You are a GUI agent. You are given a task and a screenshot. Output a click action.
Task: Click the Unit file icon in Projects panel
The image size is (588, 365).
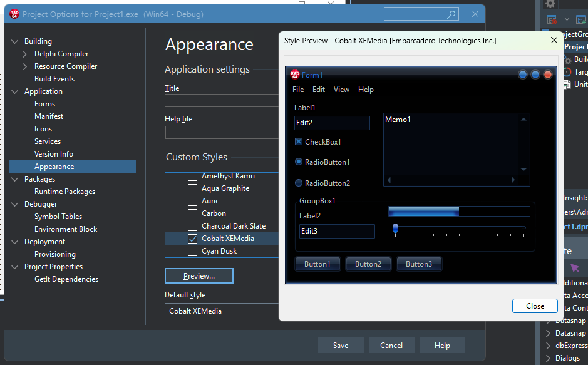567,85
